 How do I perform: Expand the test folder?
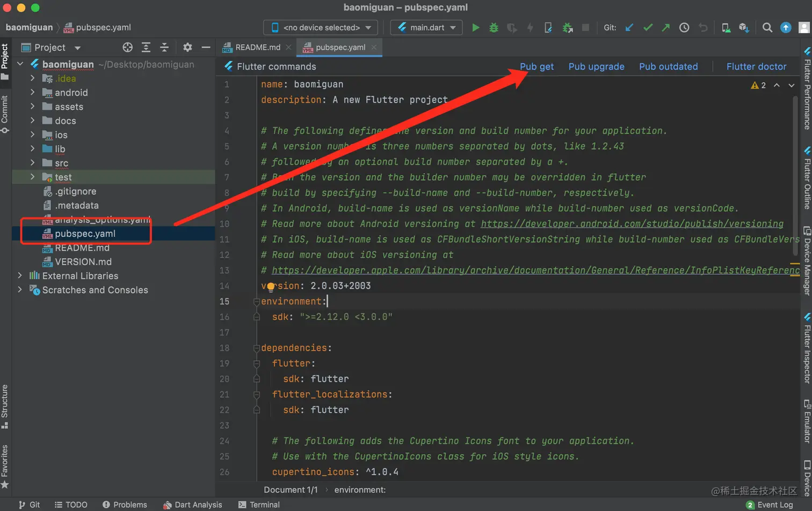click(32, 177)
